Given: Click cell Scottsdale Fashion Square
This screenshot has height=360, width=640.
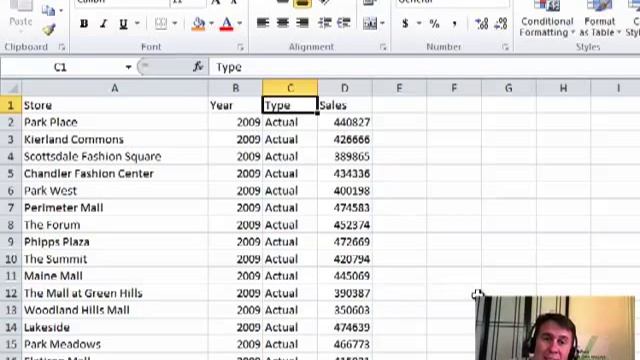Looking at the screenshot, I should 115,157.
